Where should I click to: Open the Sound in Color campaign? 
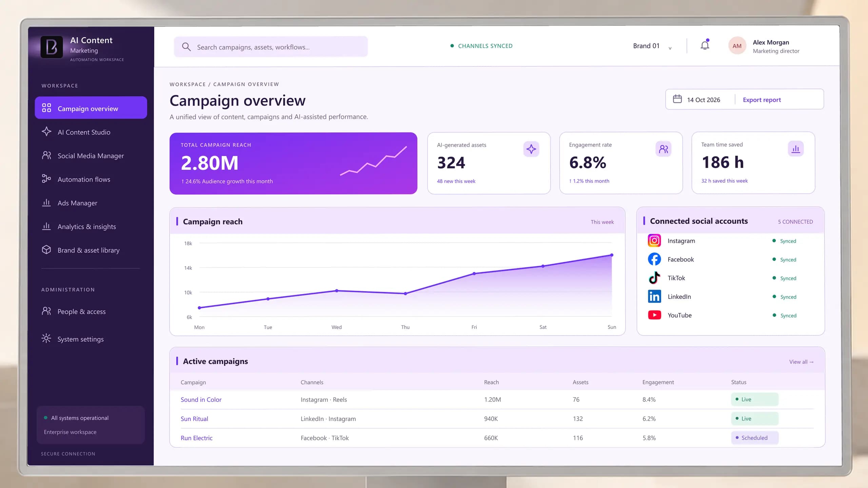click(201, 400)
